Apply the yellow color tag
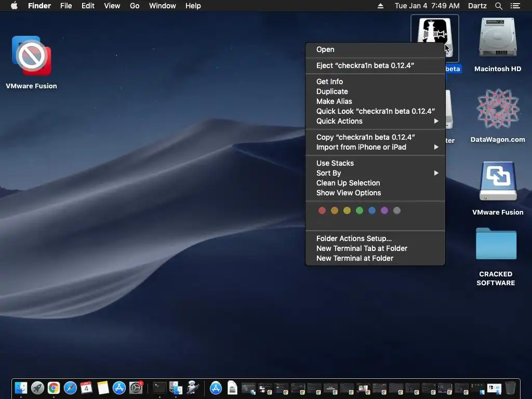Viewport: 532px width, 399px height. click(347, 210)
